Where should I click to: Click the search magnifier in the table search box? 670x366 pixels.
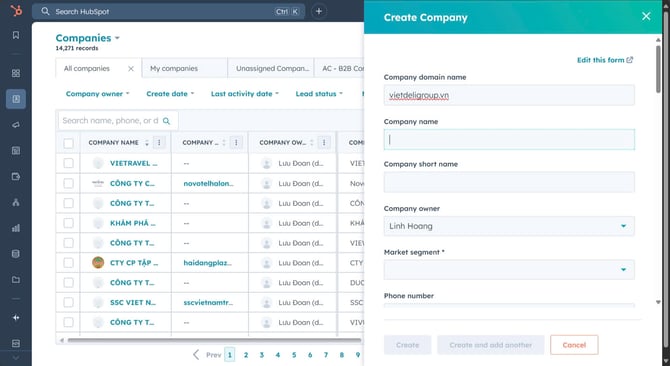167,121
